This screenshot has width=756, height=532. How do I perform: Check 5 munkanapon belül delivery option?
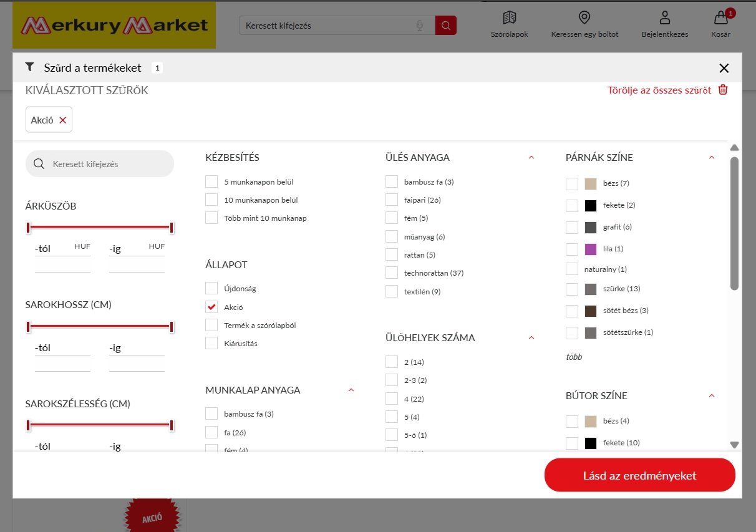[211, 182]
